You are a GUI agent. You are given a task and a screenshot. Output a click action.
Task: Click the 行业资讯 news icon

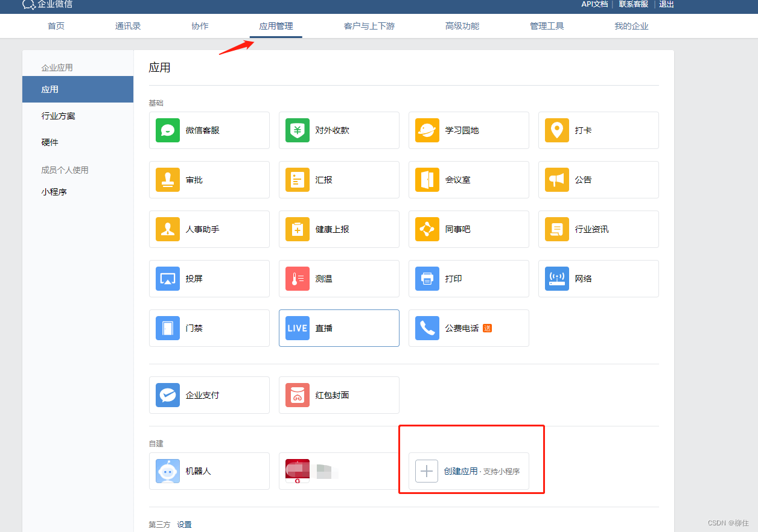pyautogui.click(x=557, y=229)
